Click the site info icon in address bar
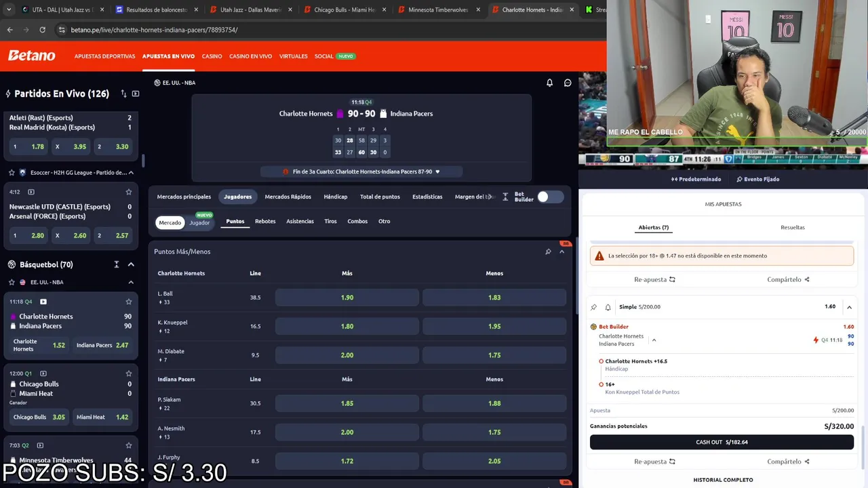The width and height of the screenshot is (868, 488). pos(62,30)
